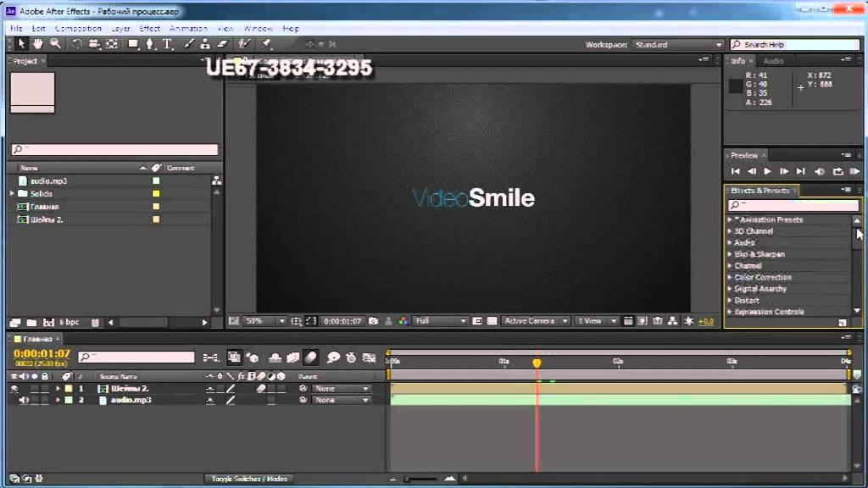Toggle Motion Blur enable button in timeline
Image resolution: width=868 pixels, height=488 pixels.
311,358
